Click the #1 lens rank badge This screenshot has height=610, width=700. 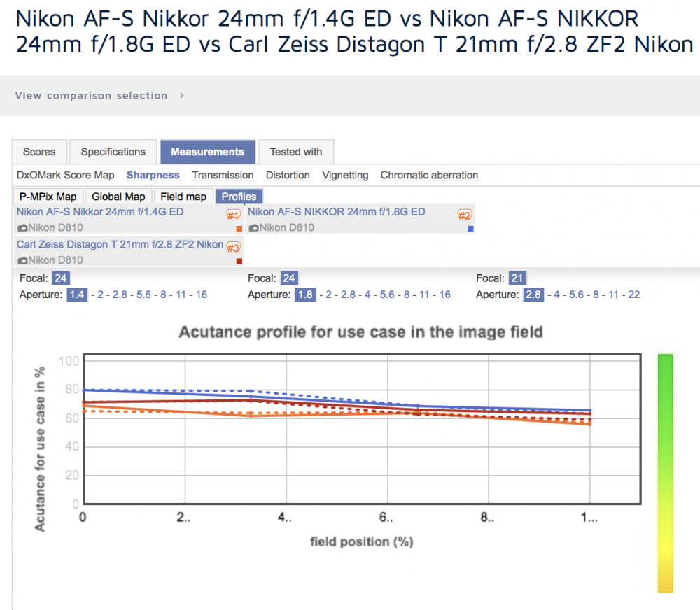234,215
